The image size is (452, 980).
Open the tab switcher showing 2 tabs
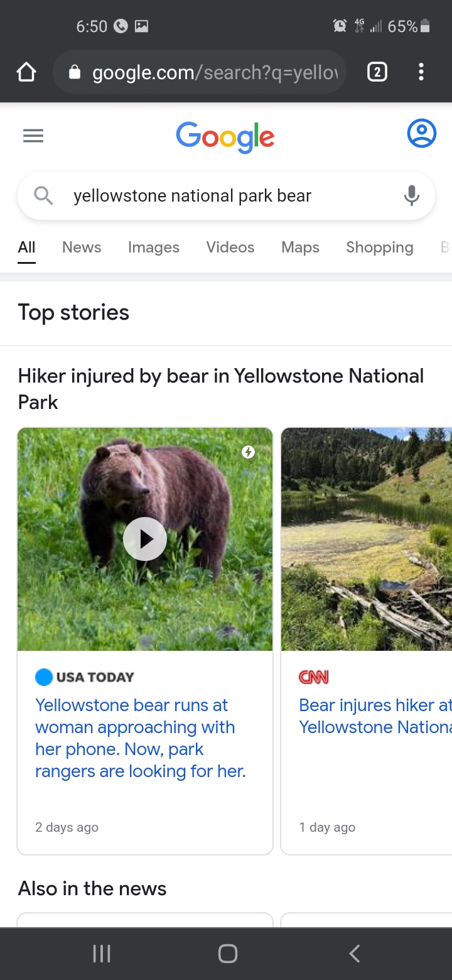point(377,73)
